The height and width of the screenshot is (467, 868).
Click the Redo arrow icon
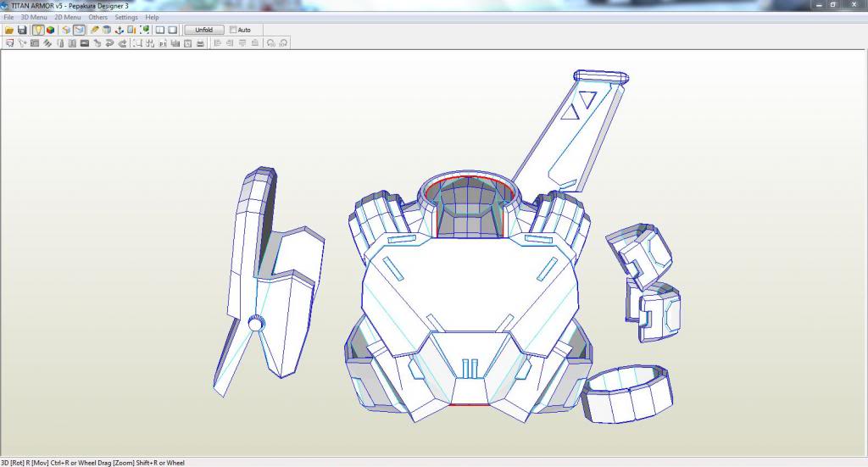point(122,43)
